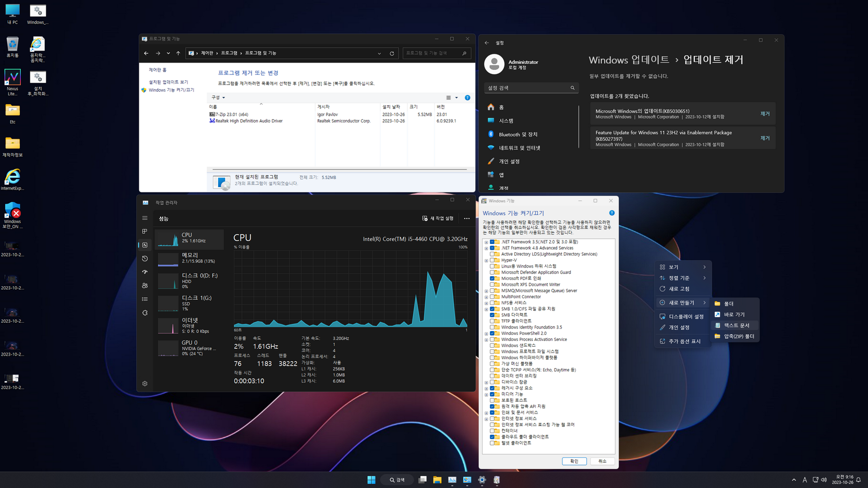The height and width of the screenshot is (488, 868).
Task: Open the Nexus Lite desktop icon
Action: [13, 83]
